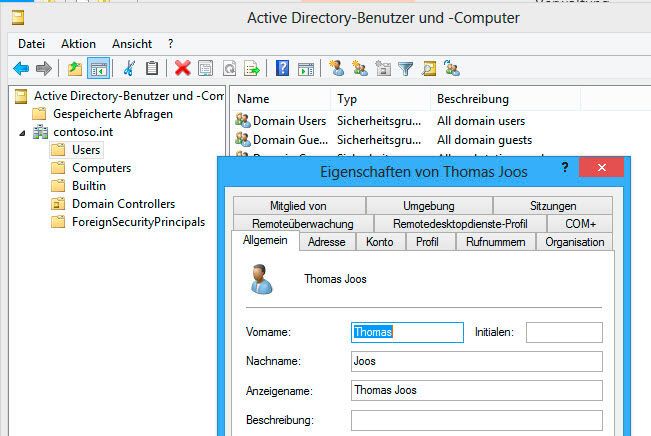Toggle the show/hide action pane icon
651x436 pixels.
[x=306, y=69]
